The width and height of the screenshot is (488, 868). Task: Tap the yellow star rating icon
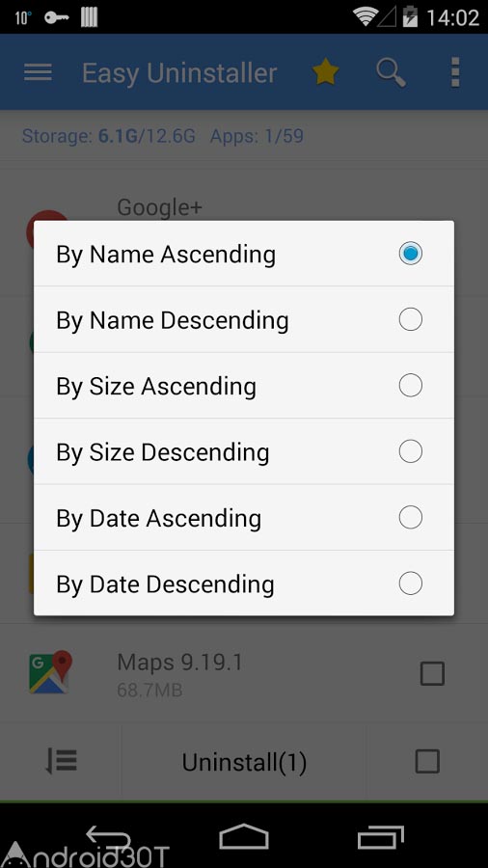325,72
